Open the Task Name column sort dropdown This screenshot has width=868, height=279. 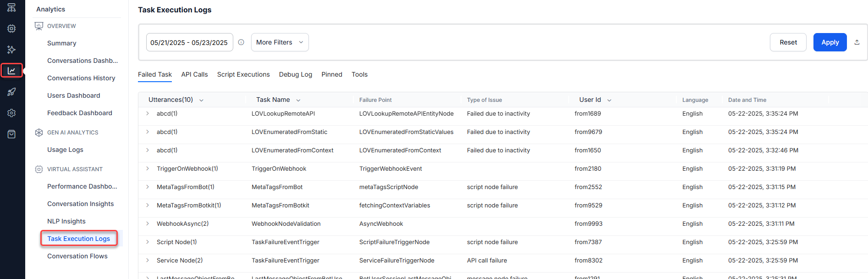tap(298, 100)
